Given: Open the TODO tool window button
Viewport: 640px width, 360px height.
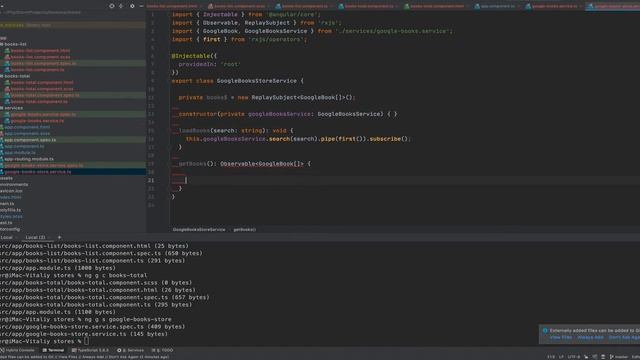Looking at the screenshot, I should tap(162, 350).
